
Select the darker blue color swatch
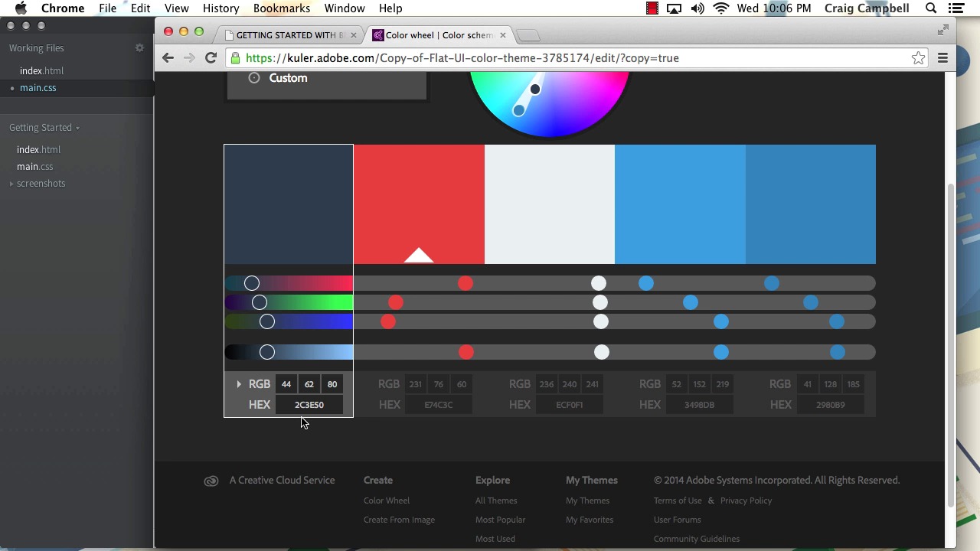click(811, 204)
